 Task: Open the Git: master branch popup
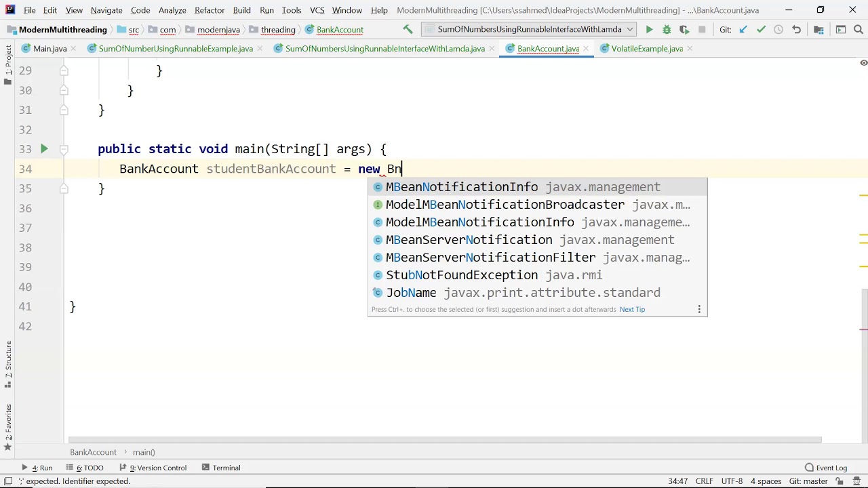pyautogui.click(x=808, y=481)
